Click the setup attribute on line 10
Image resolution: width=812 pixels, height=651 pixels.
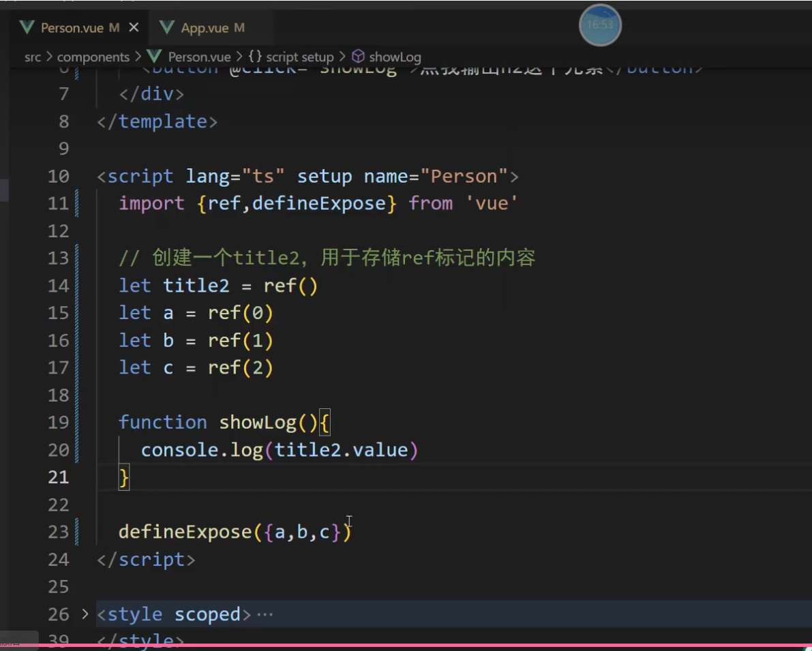(x=324, y=177)
